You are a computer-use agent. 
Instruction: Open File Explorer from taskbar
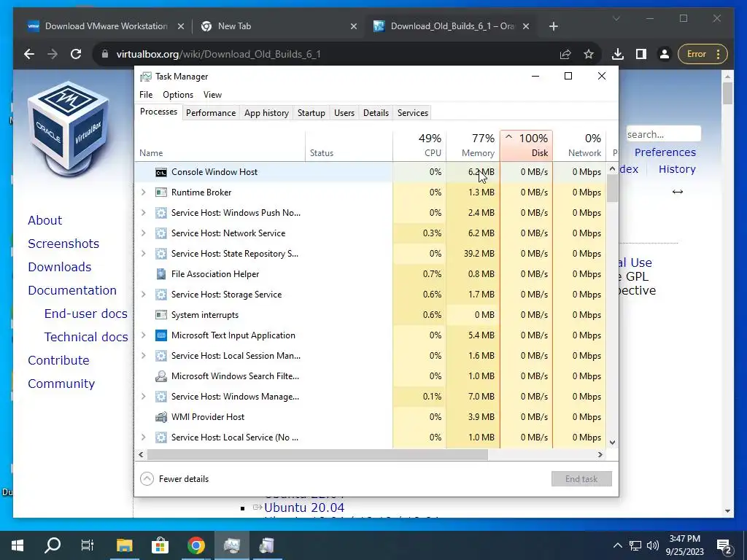[124, 545]
